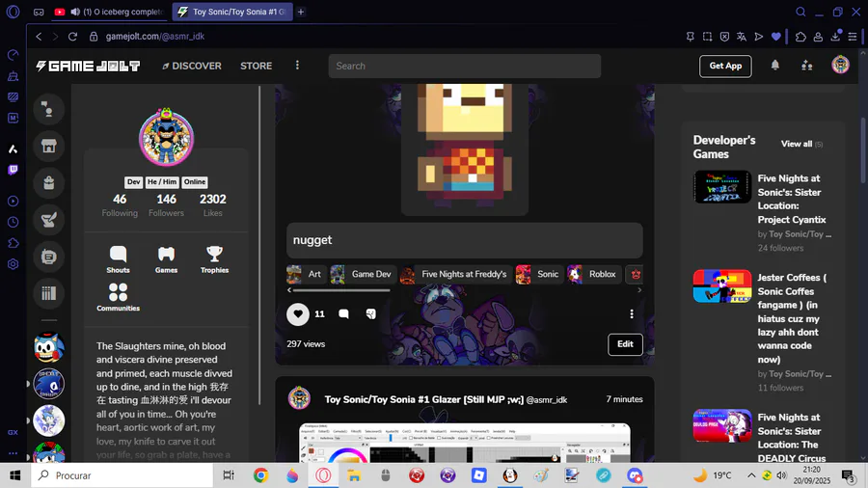The width and height of the screenshot is (868, 488).
Task: View all Developer's Games
Action: (x=801, y=144)
